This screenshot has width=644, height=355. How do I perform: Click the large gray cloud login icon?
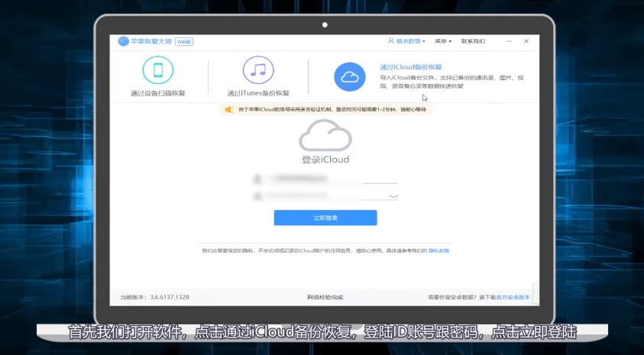(x=325, y=135)
